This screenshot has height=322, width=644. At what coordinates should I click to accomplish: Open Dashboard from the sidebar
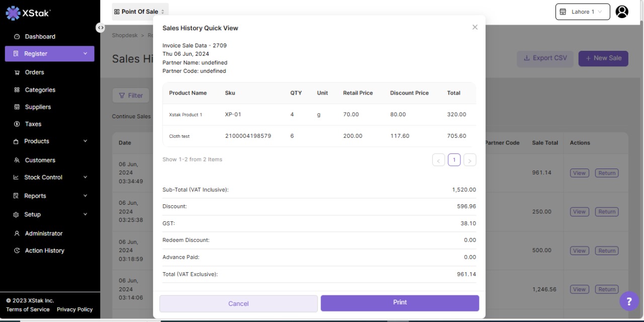[x=40, y=37]
